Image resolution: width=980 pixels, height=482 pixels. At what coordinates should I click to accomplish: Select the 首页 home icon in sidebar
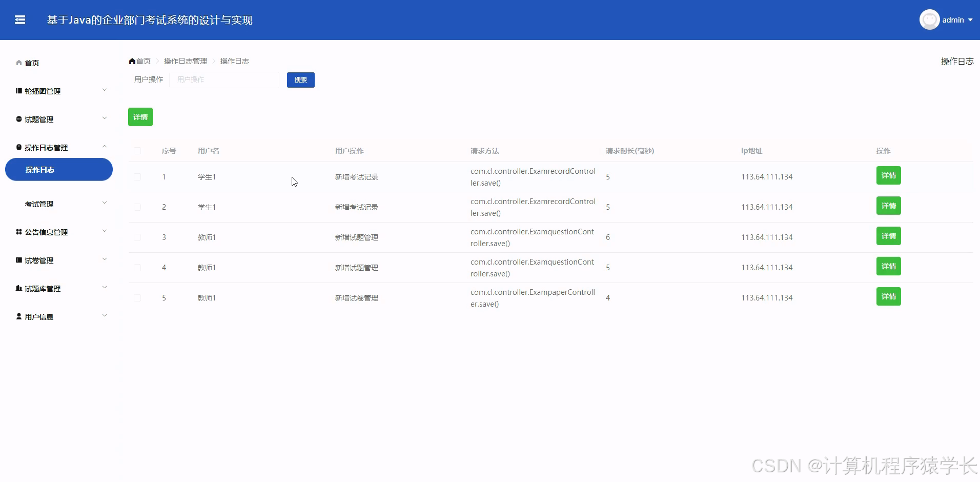tap(18, 63)
